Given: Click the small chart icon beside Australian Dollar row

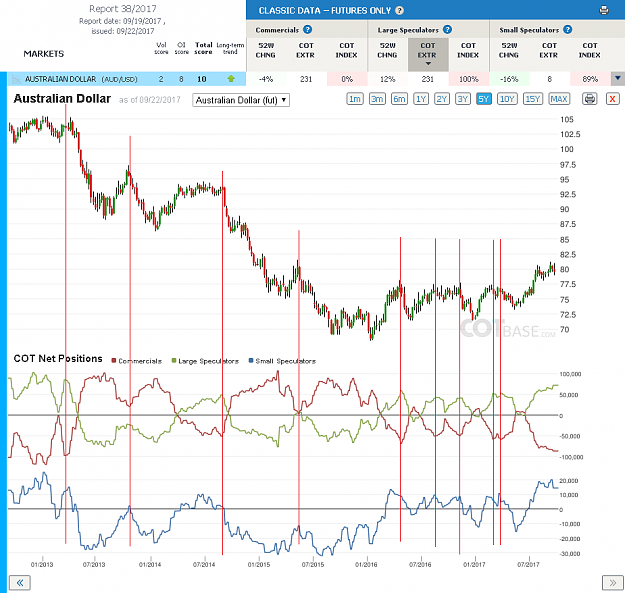Looking at the screenshot, I should [x=16, y=79].
